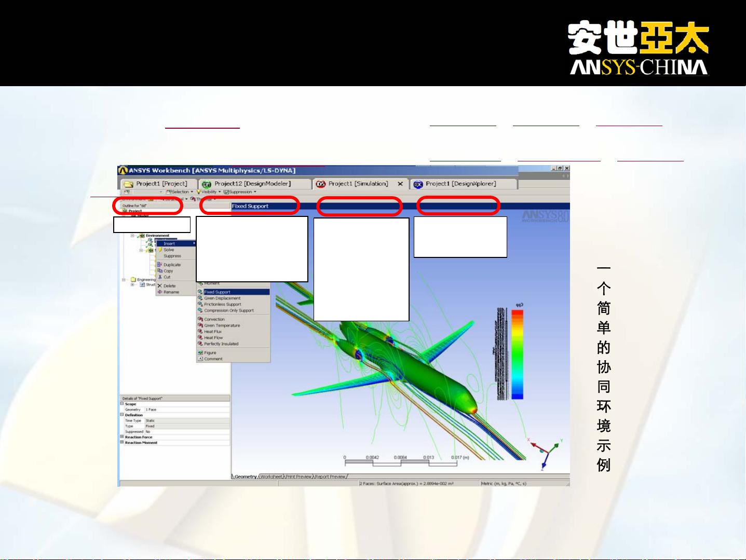
Task: Click the Comment icon in submenu
Action: (200, 359)
